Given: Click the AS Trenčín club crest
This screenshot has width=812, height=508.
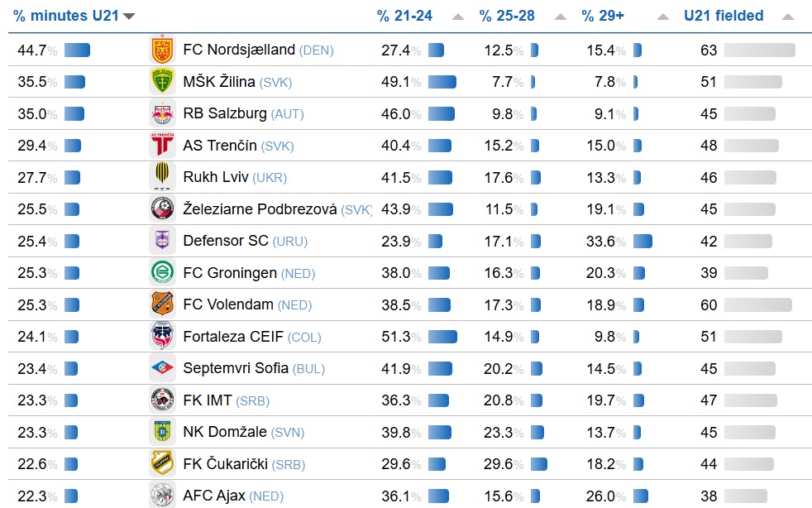Looking at the screenshot, I should coord(162,146).
